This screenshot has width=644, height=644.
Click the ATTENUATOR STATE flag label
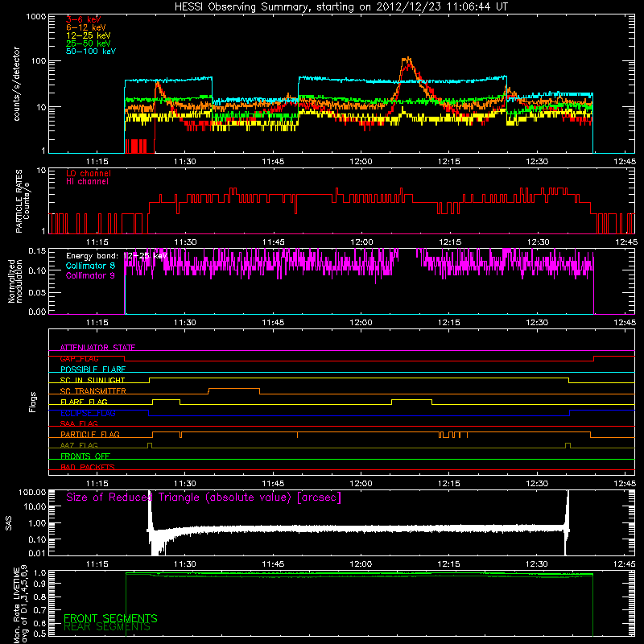click(97, 348)
